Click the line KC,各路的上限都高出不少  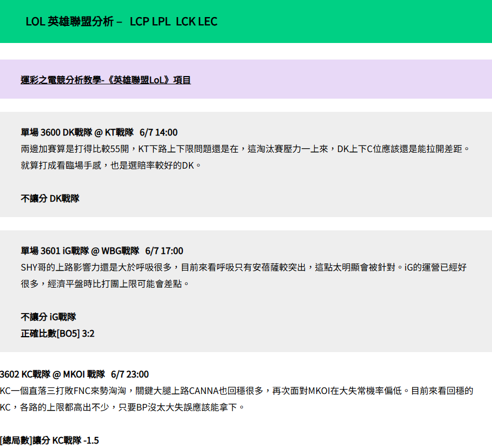pyautogui.click(x=122, y=408)
